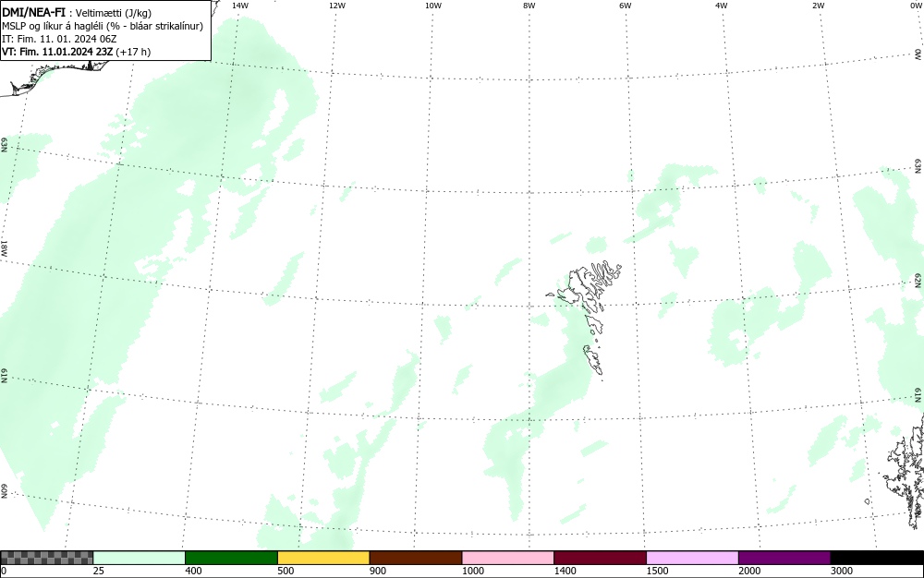Click the 6W longitude label
924x578 pixels.
[x=626, y=6]
